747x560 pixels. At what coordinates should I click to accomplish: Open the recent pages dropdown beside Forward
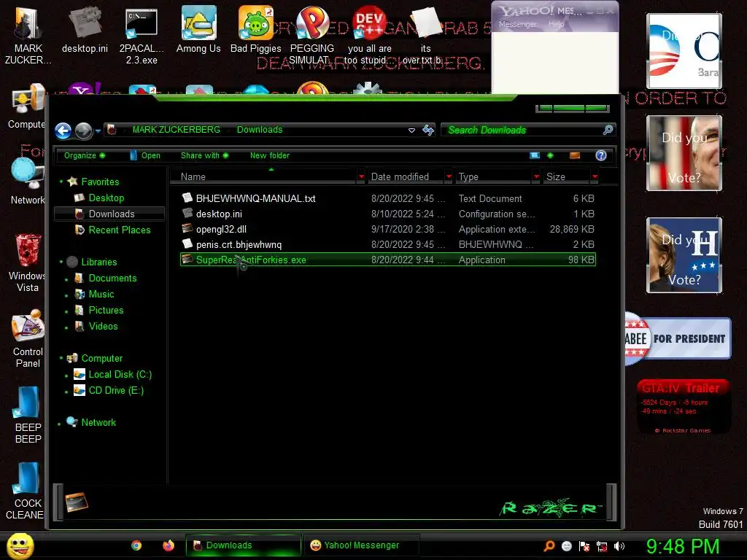coord(98,131)
